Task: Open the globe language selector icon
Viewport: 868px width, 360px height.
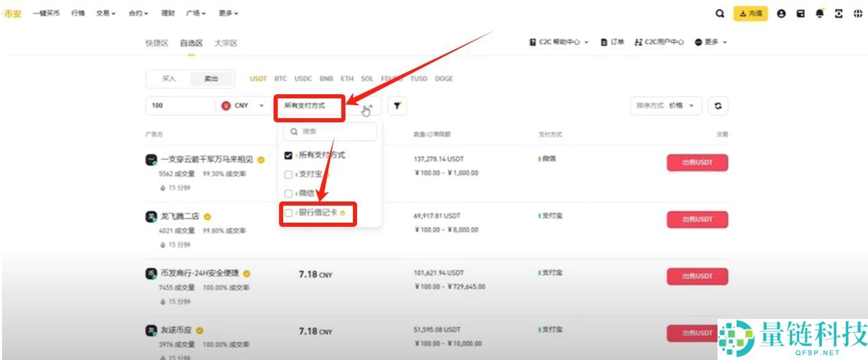Action: click(858, 13)
